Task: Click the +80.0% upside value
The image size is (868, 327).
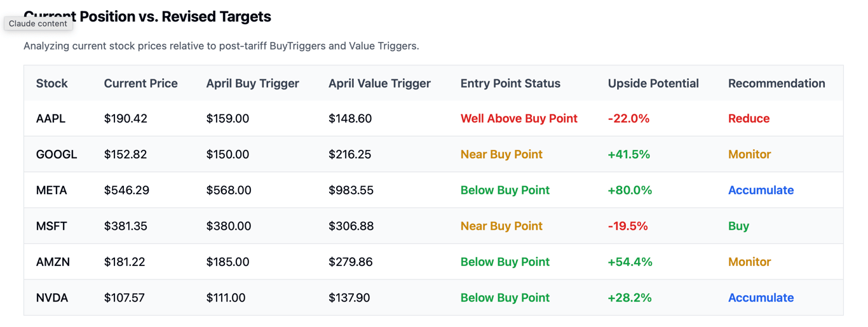Action: (x=630, y=190)
